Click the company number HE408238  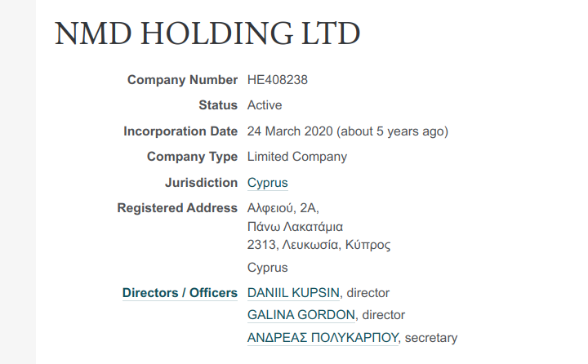point(277,80)
